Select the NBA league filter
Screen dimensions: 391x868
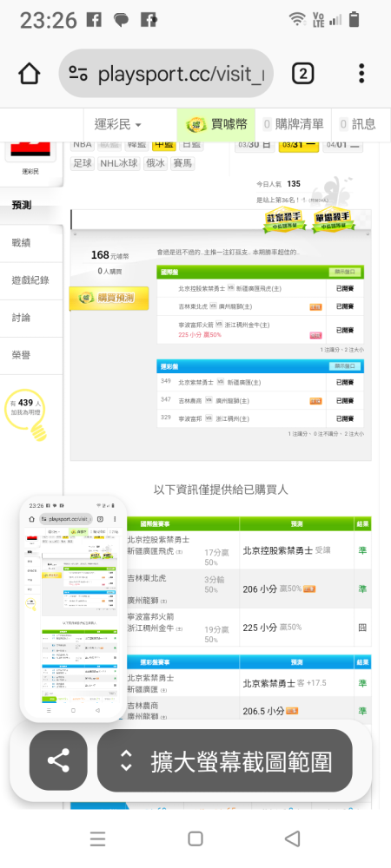pyautogui.click(x=82, y=144)
